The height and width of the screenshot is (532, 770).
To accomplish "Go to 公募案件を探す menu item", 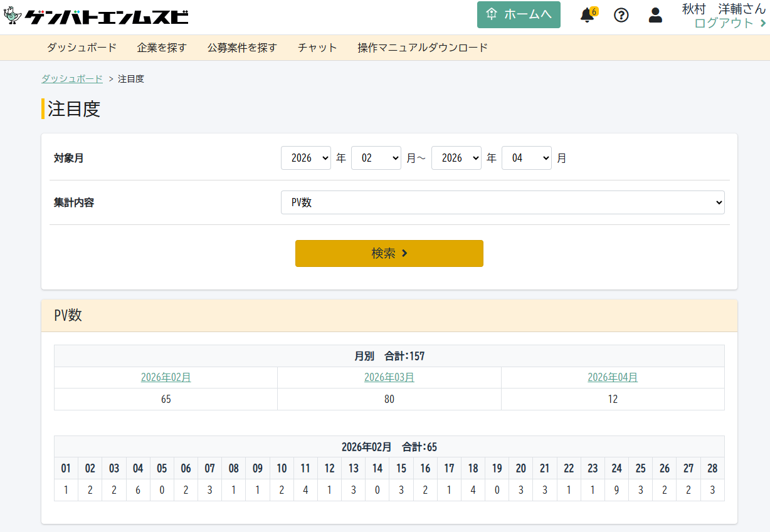I will (x=242, y=48).
